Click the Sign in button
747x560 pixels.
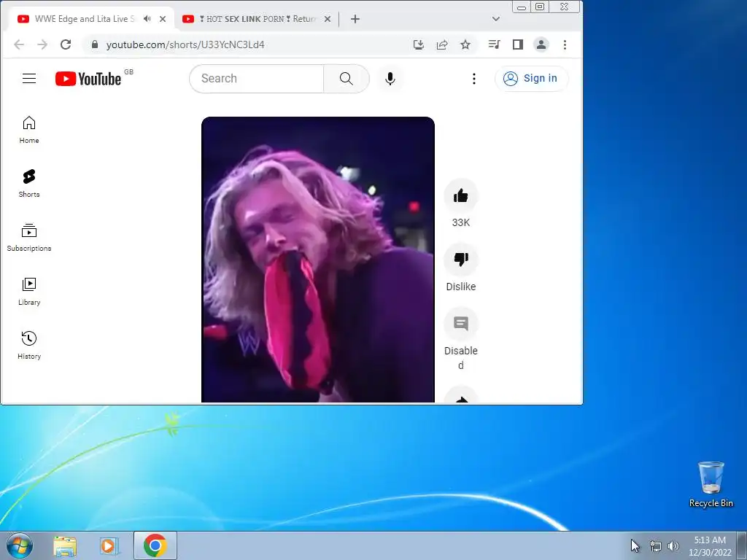coord(531,79)
